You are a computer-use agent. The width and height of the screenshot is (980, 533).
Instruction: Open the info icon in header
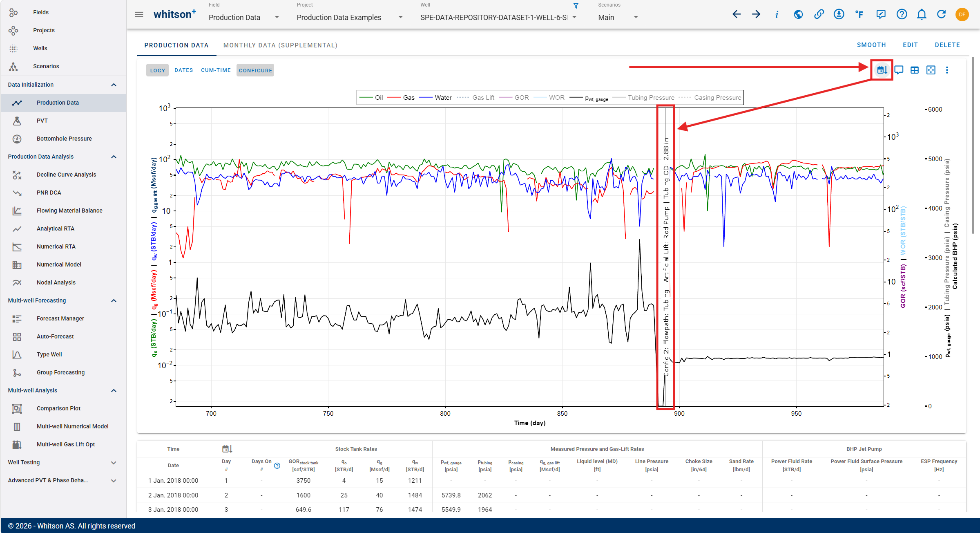click(777, 15)
